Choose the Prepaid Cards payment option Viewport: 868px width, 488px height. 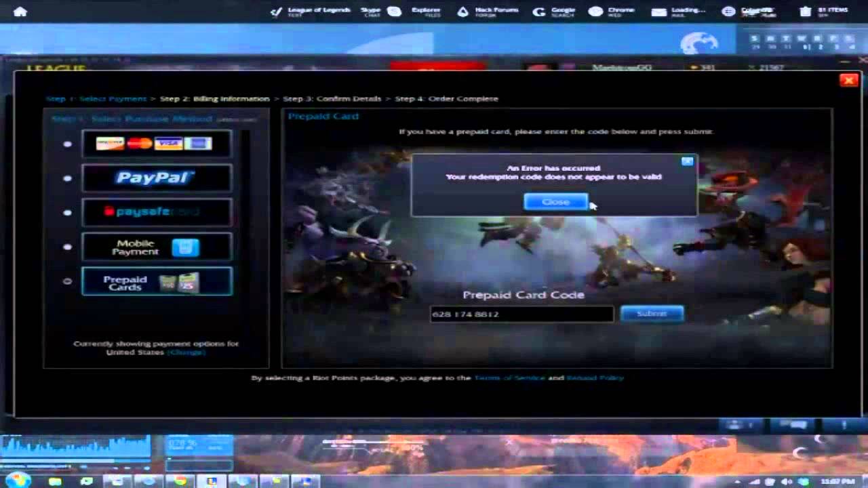pos(157,281)
